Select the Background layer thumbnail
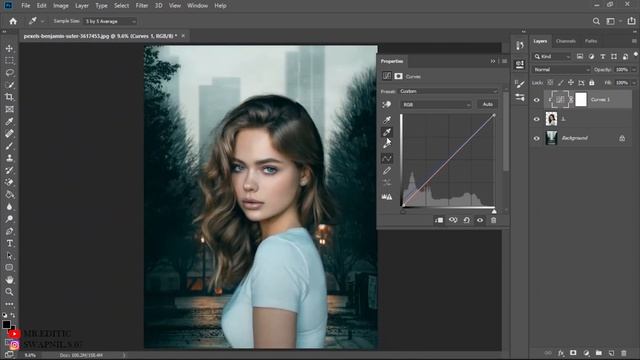The width and height of the screenshot is (640, 360). (x=551, y=138)
